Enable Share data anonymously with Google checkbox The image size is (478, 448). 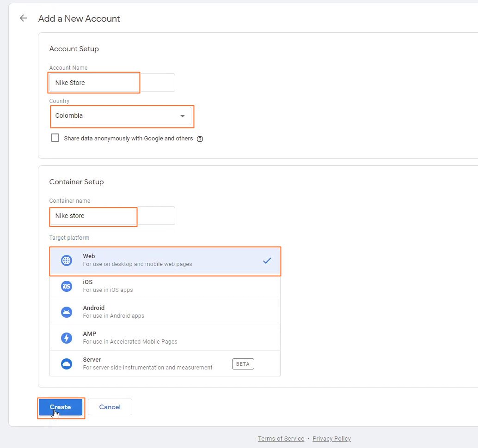coord(55,138)
